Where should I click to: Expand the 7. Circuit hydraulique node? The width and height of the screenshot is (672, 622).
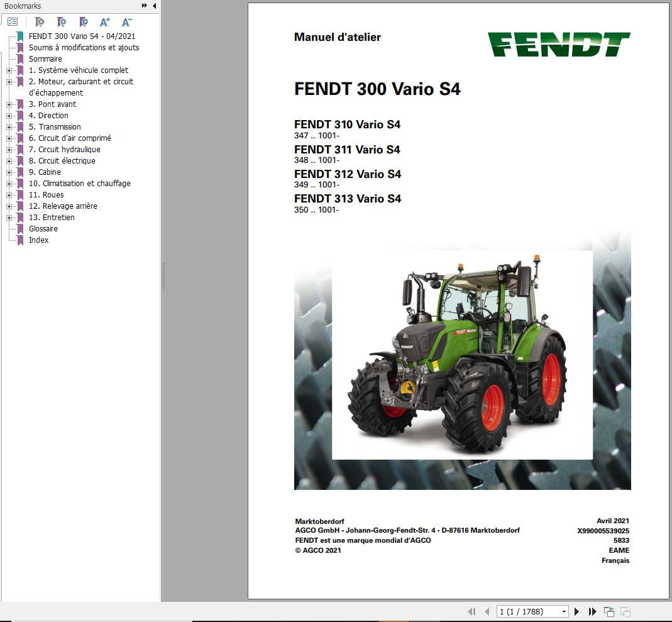9,150
